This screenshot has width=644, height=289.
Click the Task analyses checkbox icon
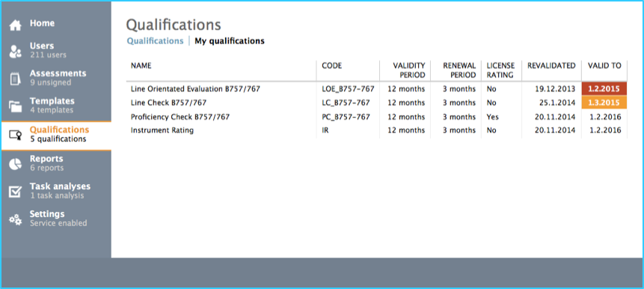[x=15, y=192]
